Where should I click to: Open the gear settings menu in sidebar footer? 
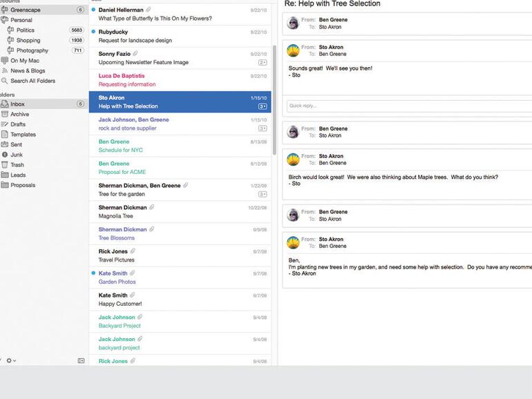click(x=11, y=361)
